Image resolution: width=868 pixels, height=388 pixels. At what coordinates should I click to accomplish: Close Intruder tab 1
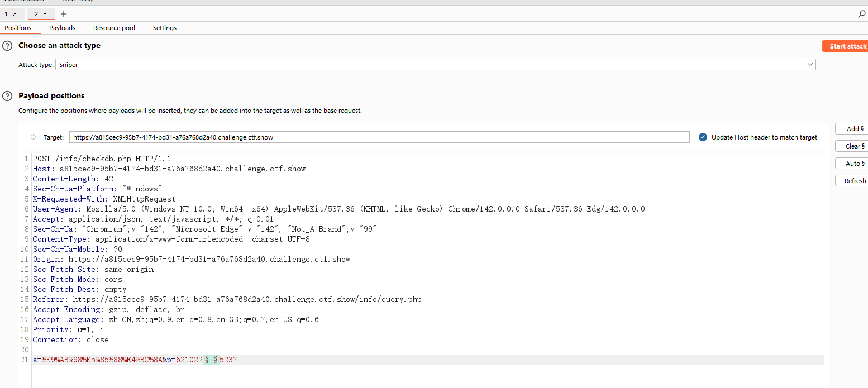tap(15, 14)
